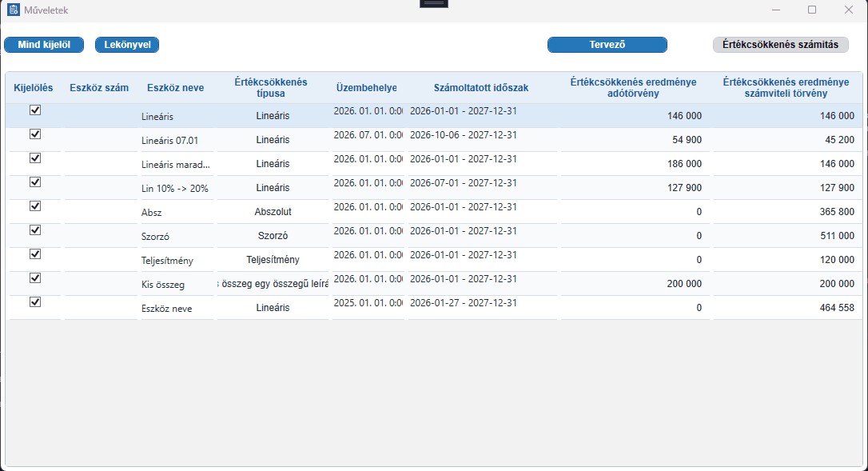Viewport: 868px width, 471px height.
Task: Select the Szorzó asset name cell
Action: point(156,237)
